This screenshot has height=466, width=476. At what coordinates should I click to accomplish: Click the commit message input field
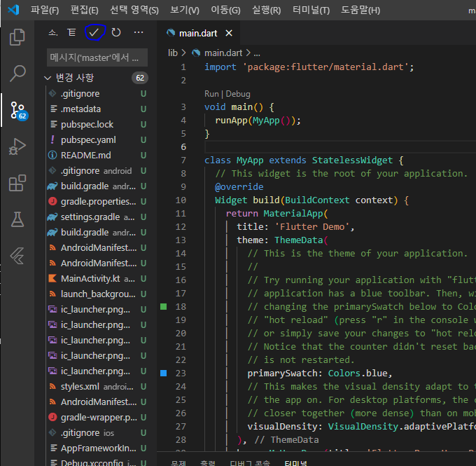[97, 57]
